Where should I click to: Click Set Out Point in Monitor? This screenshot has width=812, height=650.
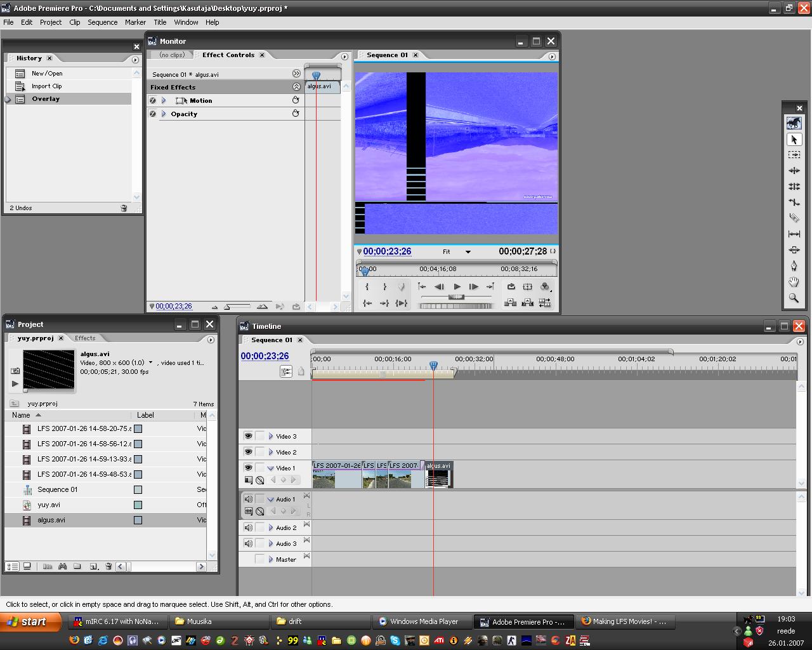(x=384, y=287)
